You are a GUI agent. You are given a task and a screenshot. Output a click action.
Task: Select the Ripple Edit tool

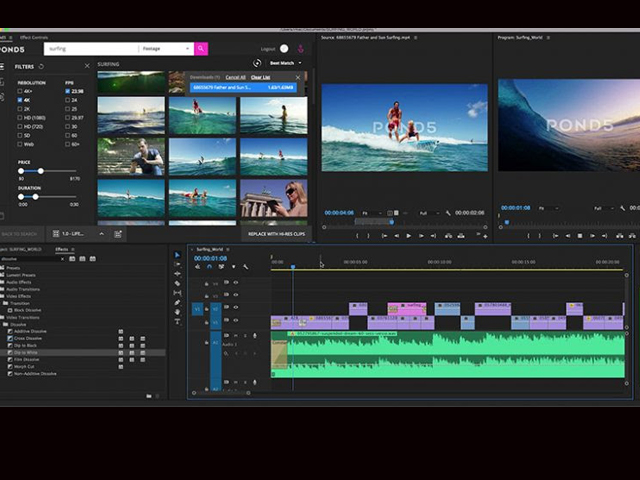point(177,274)
